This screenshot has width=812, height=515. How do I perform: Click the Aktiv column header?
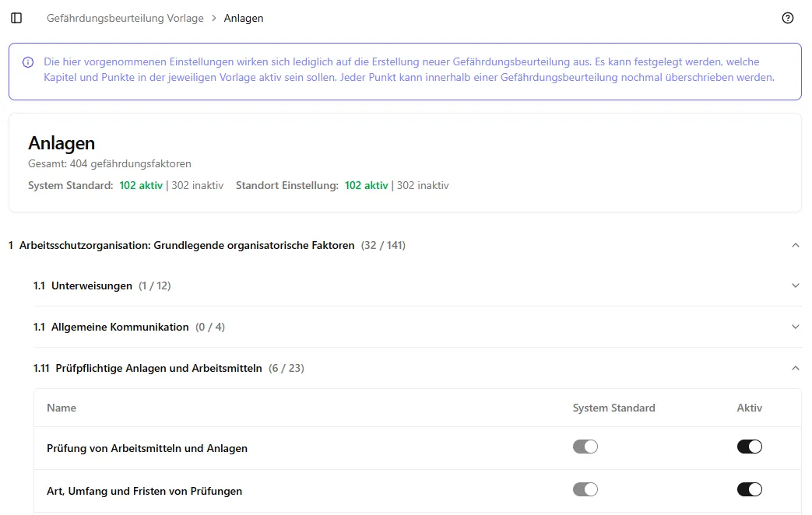[749, 408]
